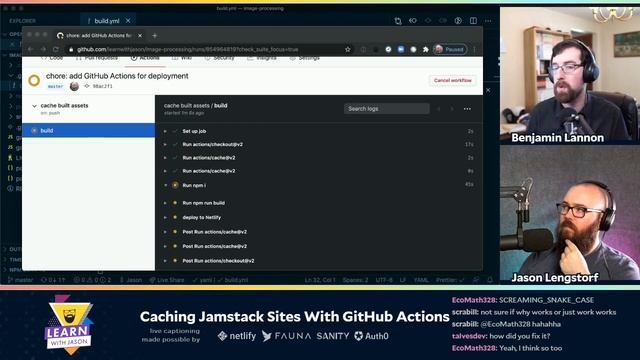Go back using the browser back arrow
Screen dimensions: 640x360
(31, 49)
